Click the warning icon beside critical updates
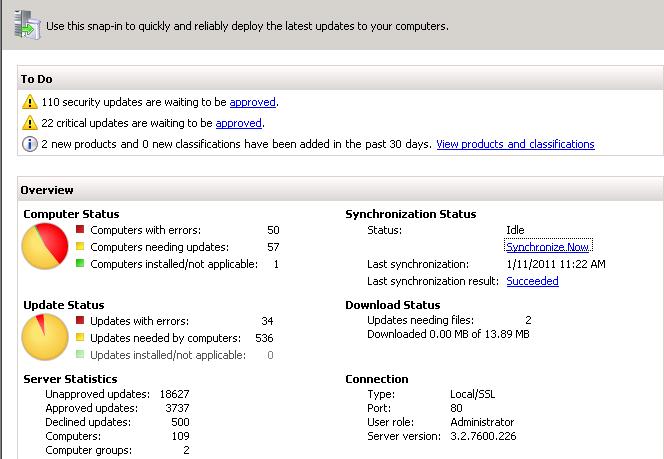The width and height of the screenshot is (664, 459). [30, 123]
